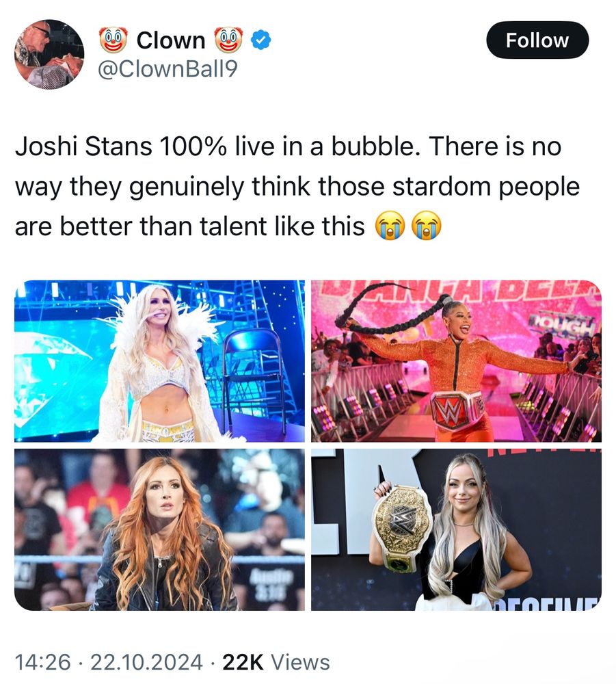View the 22K Views analytics
Screen dimensions: 616x684
click(x=276, y=661)
